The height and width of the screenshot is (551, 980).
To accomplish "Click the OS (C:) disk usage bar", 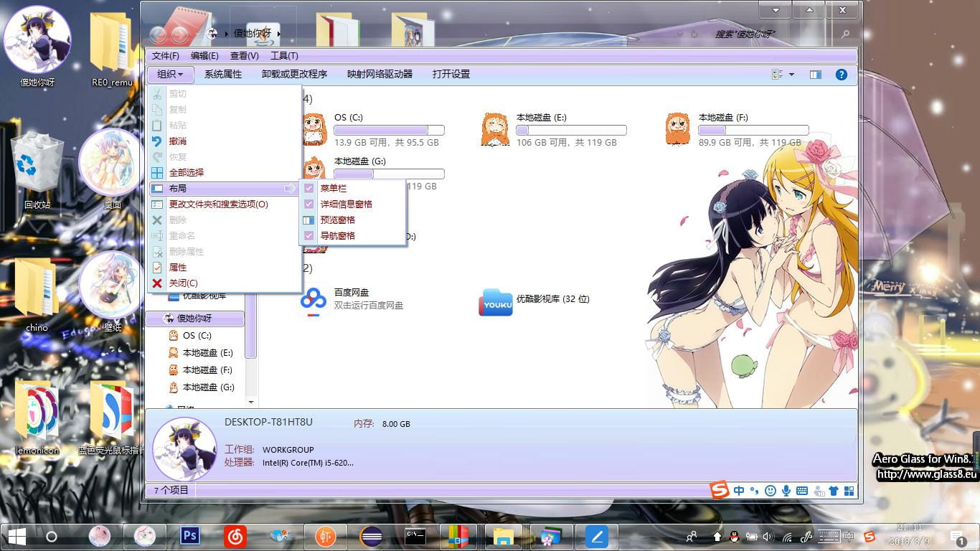I will [389, 129].
